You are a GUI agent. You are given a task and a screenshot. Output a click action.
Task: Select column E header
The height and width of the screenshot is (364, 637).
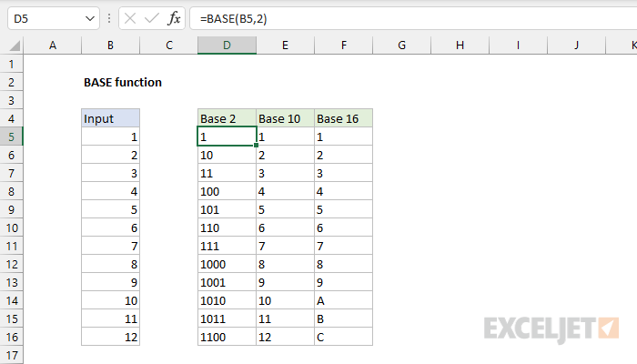point(285,45)
